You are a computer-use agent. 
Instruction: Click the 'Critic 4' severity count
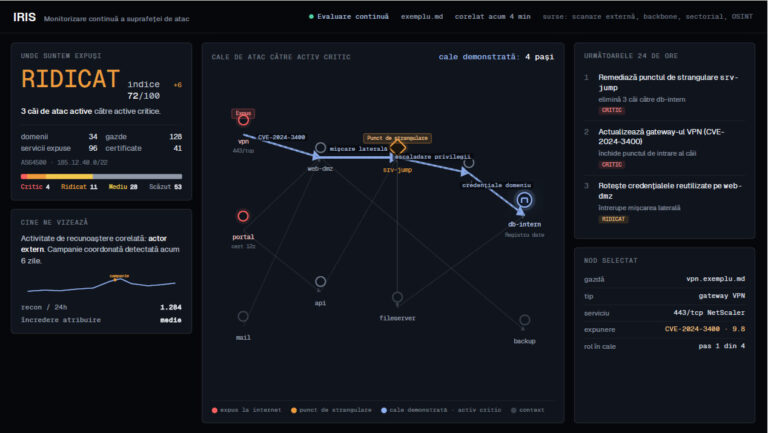click(x=35, y=187)
